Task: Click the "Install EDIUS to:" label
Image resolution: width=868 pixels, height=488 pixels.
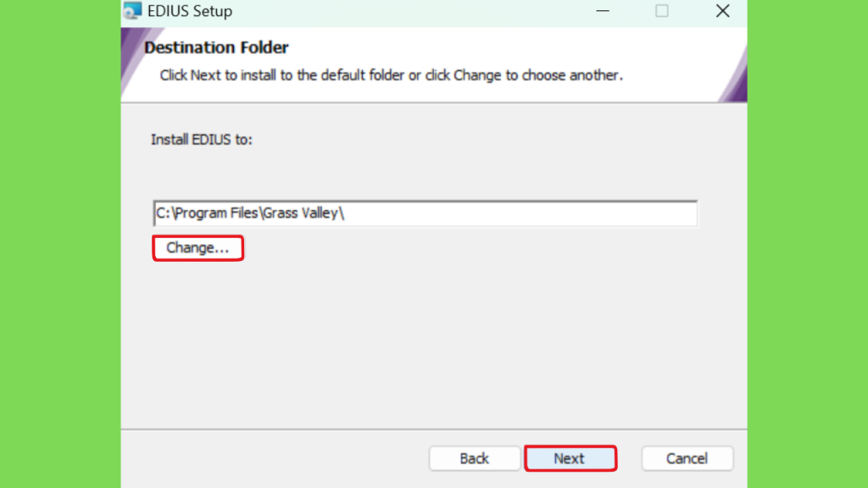Action: (x=202, y=140)
